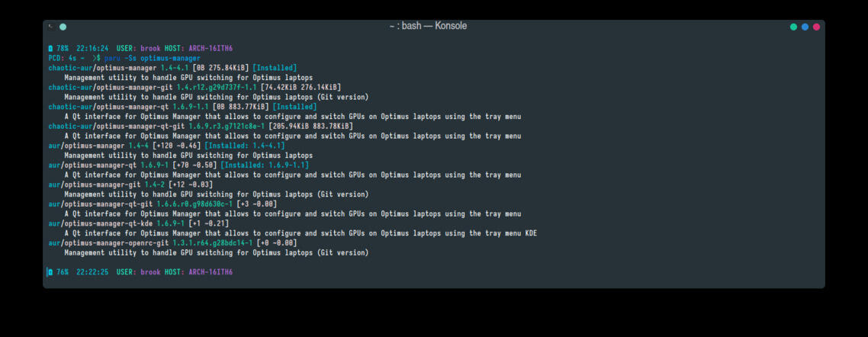868x337 pixels.
Task: Close Konsole with the pink circle button
Action: (817, 27)
